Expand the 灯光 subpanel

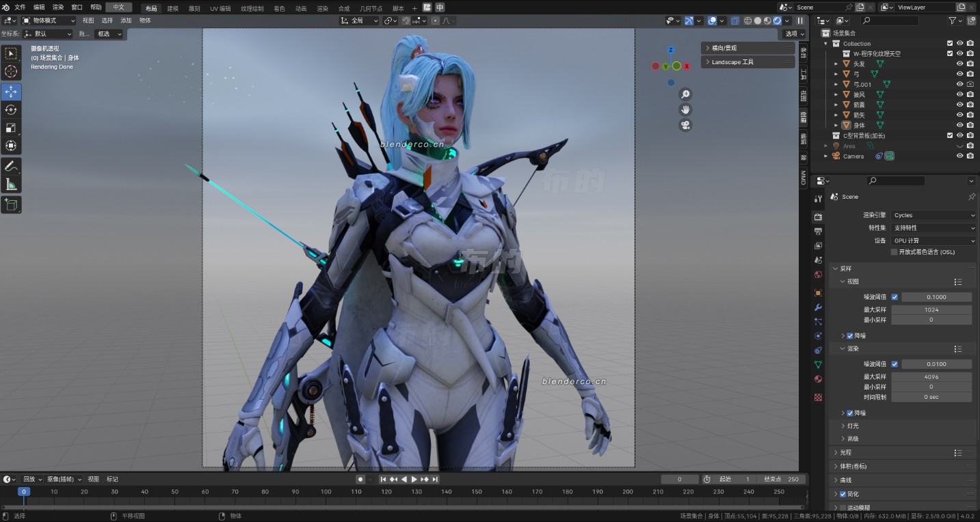[852, 426]
